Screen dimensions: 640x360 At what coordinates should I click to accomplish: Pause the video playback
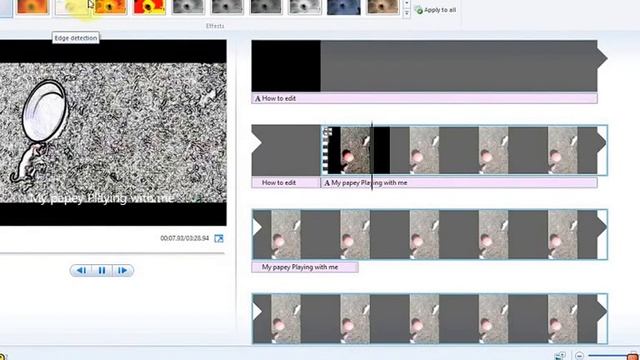coord(102,270)
